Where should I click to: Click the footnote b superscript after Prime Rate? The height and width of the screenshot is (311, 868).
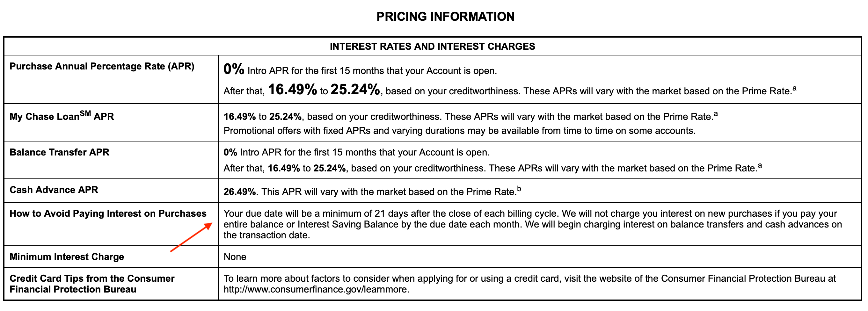(x=519, y=189)
